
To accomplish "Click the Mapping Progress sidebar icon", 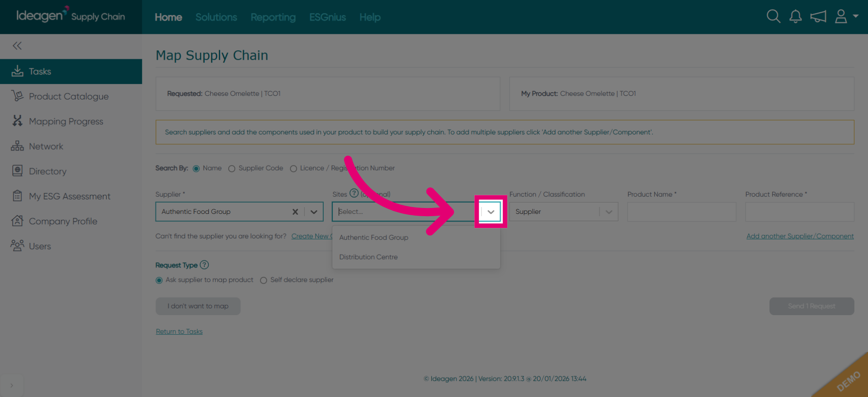I will (x=17, y=121).
